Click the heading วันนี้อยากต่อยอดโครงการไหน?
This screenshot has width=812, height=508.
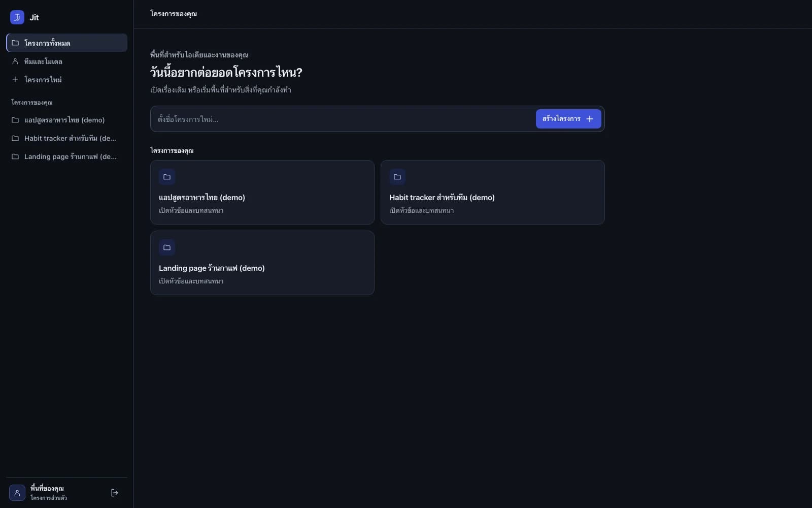226,72
